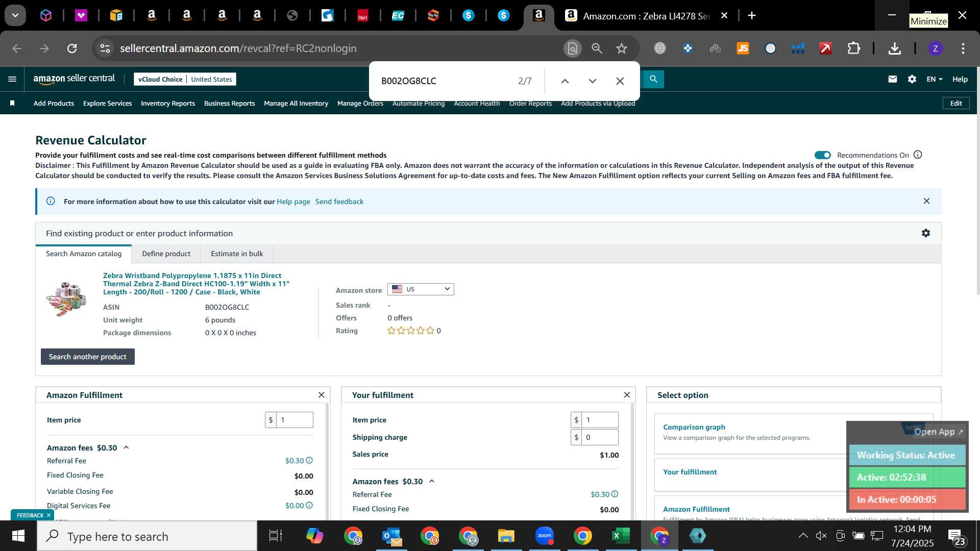This screenshot has height=551, width=980.
Task: Open Business Reports menu item
Action: [x=229, y=103]
